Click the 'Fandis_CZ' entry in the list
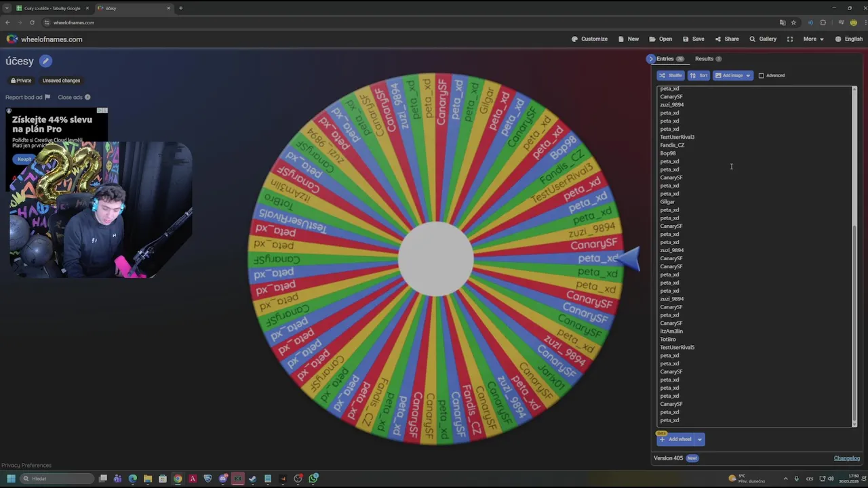868x488 pixels. click(x=672, y=145)
